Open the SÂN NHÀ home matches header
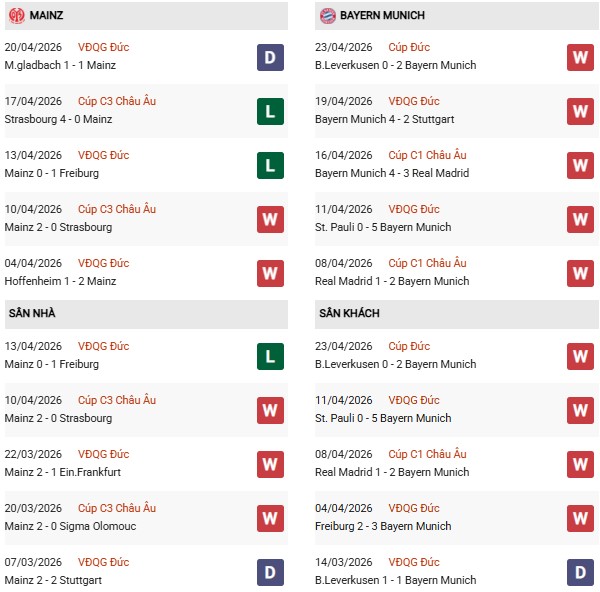600x592 pixels. (33, 314)
